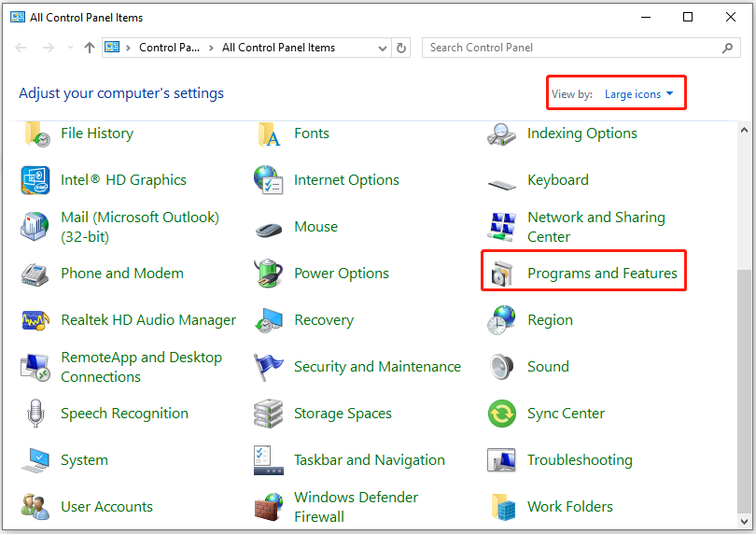Click the All Control Panel Items breadcrumb

point(278,48)
